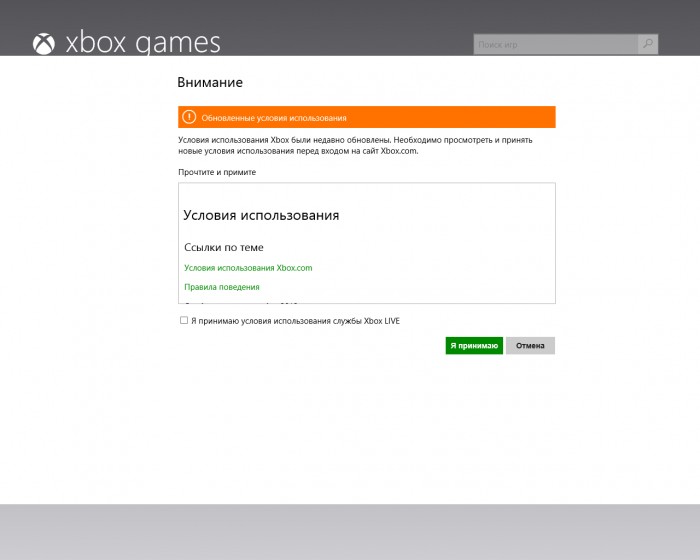Image resolution: width=700 pixels, height=560 pixels.
Task: Click the orange warning exclamation icon
Action: tap(189, 117)
